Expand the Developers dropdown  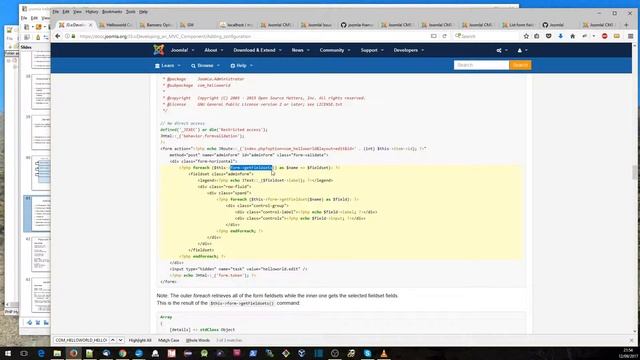[409, 50]
